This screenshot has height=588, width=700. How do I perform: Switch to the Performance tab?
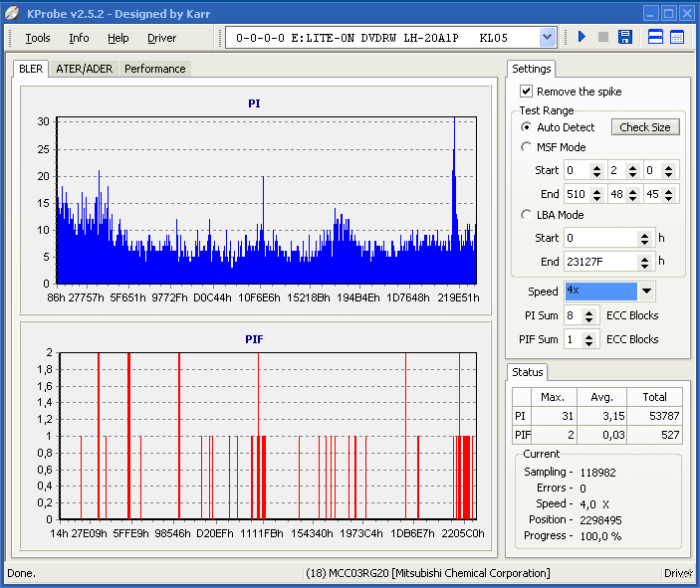(154, 69)
